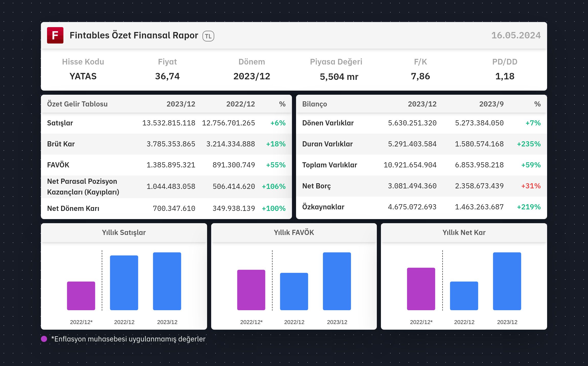Click the value 5.630.251.320
The width and height of the screenshot is (588, 366).
(x=412, y=123)
